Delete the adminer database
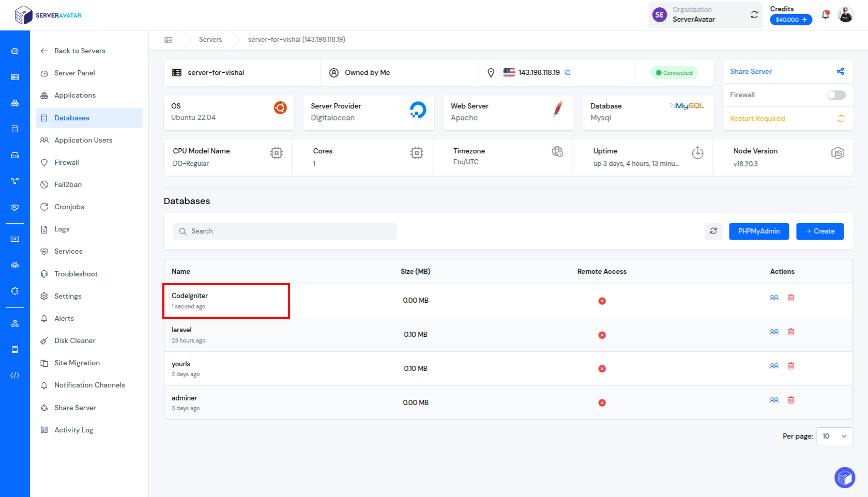The width and height of the screenshot is (868, 497). tap(791, 400)
